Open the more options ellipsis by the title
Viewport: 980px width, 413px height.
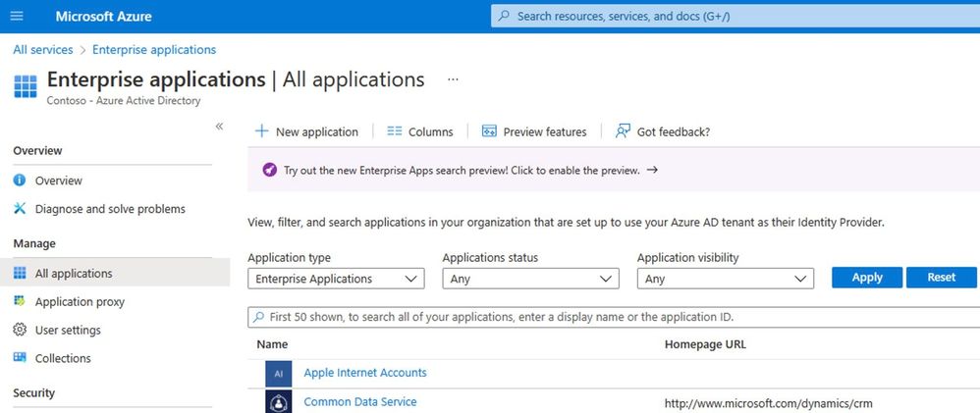click(x=453, y=79)
